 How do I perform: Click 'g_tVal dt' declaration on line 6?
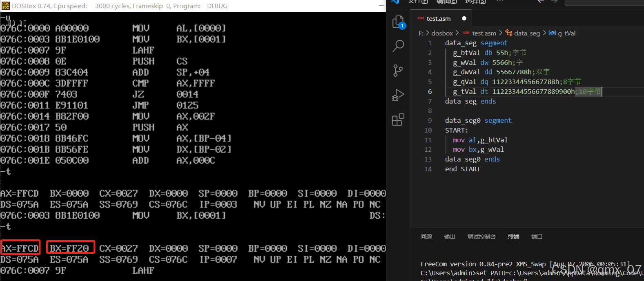tap(514, 91)
